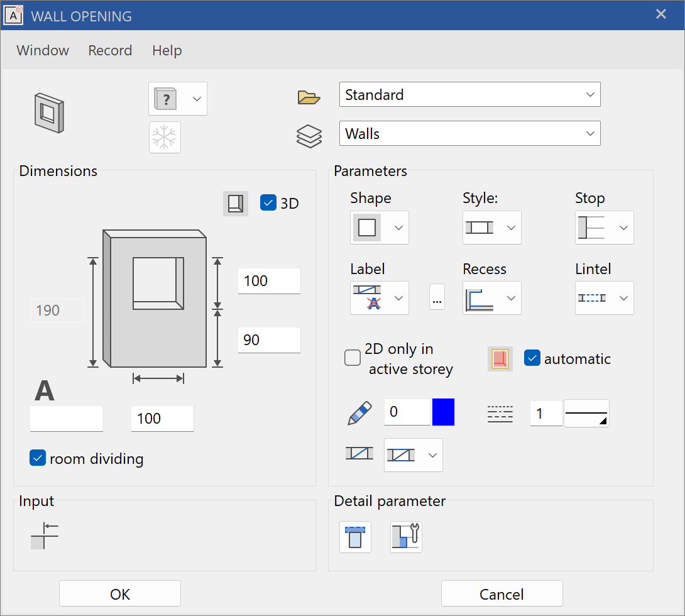Open the Window menu
The height and width of the screenshot is (616, 685).
pos(43,50)
